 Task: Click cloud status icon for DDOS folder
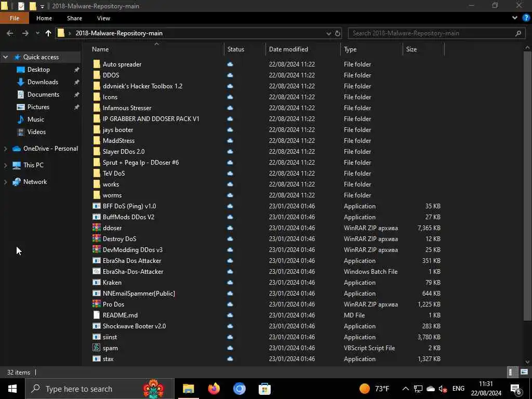pyautogui.click(x=230, y=75)
